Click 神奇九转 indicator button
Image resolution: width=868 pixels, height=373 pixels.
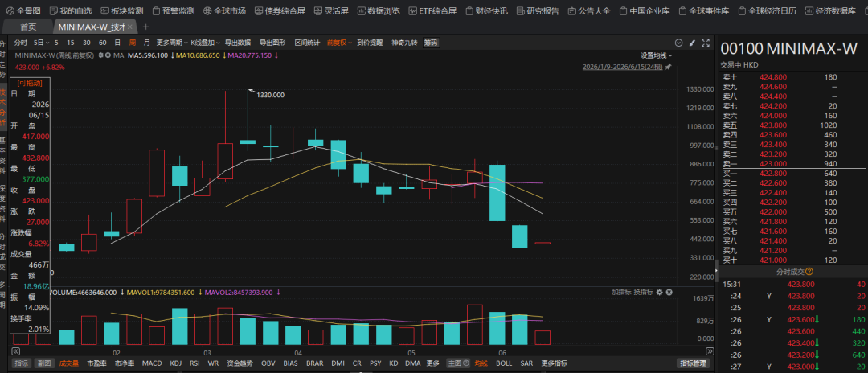click(x=404, y=43)
